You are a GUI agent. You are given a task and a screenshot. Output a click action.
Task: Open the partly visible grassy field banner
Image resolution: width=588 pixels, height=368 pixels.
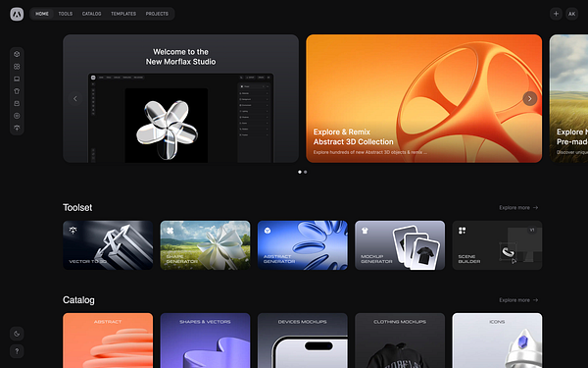pyautogui.click(x=568, y=98)
